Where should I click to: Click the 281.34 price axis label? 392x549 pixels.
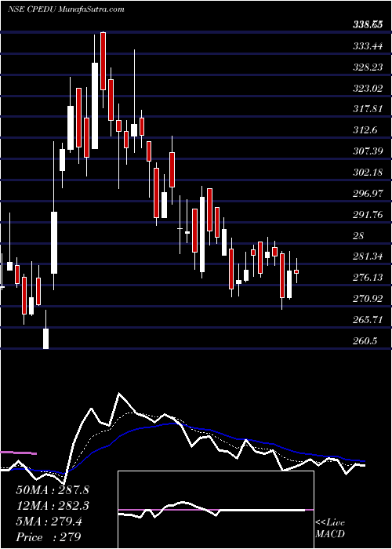[368, 256]
